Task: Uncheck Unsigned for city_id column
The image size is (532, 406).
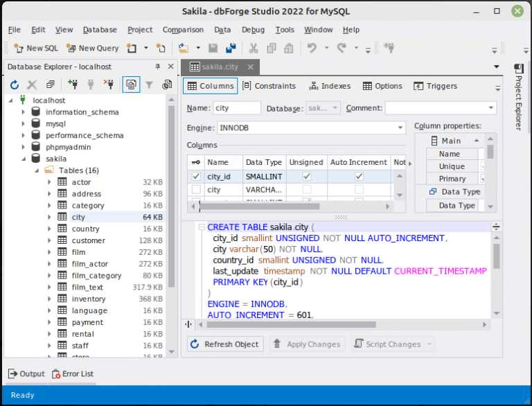Action: click(x=307, y=177)
